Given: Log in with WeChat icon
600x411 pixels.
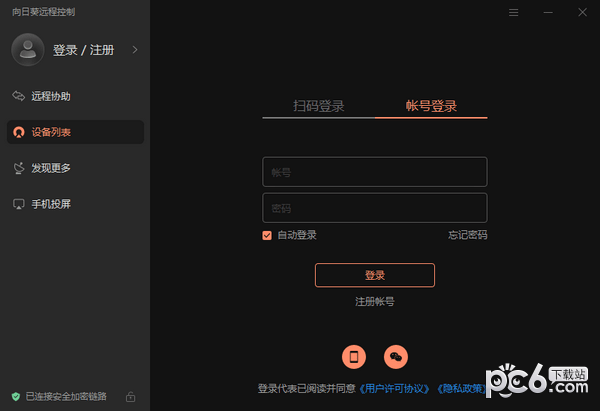Looking at the screenshot, I should 396,357.
